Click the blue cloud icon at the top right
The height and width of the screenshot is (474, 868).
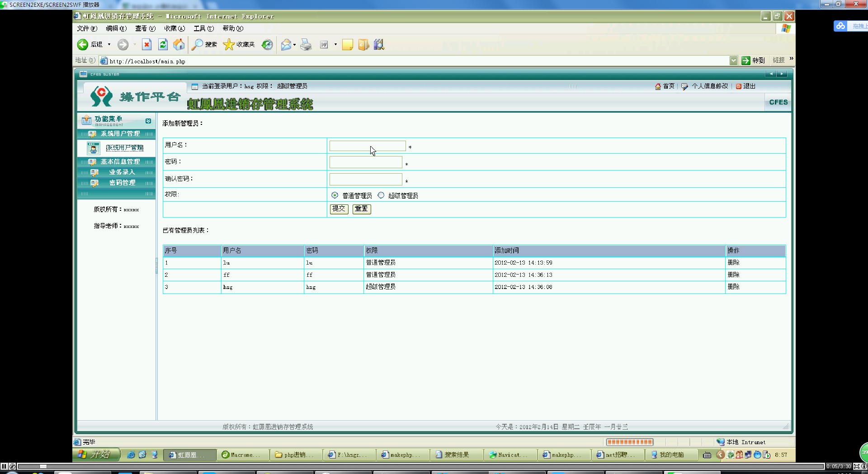pos(840,26)
